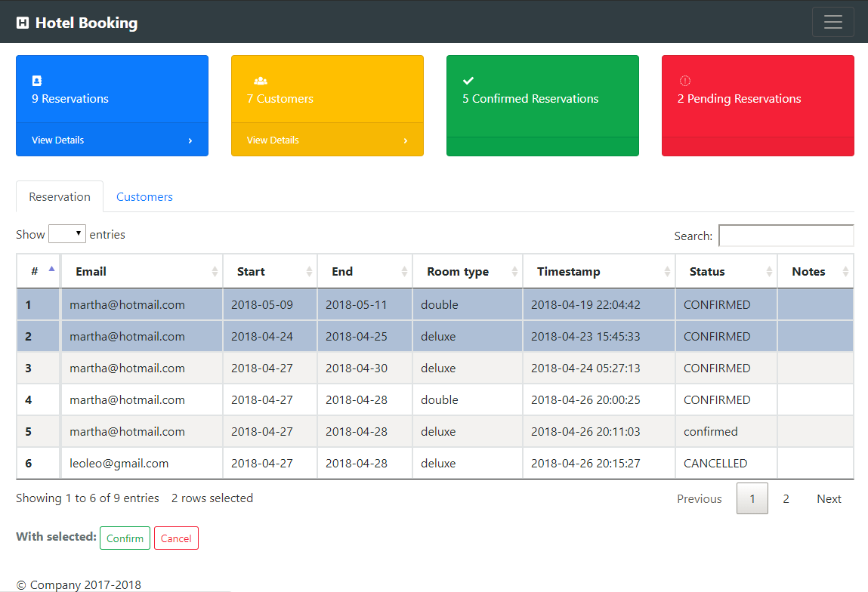Click double room type in row 4
Image resolution: width=868 pixels, height=592 pixels.
[440, 399]
